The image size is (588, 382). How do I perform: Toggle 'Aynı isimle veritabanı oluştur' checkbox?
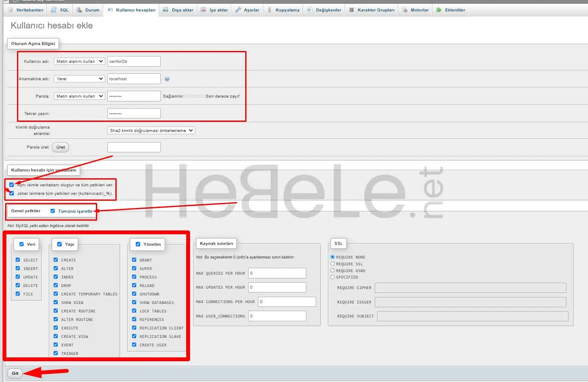coord(11,185)
